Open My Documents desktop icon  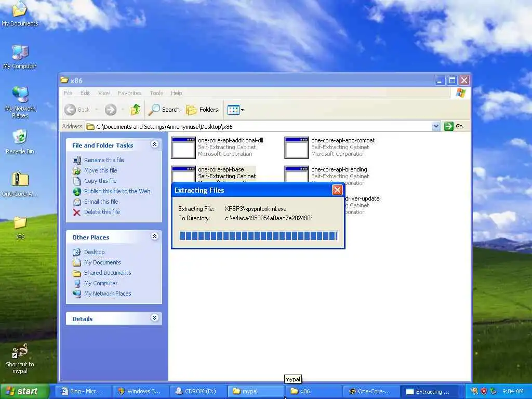[20, 14]
